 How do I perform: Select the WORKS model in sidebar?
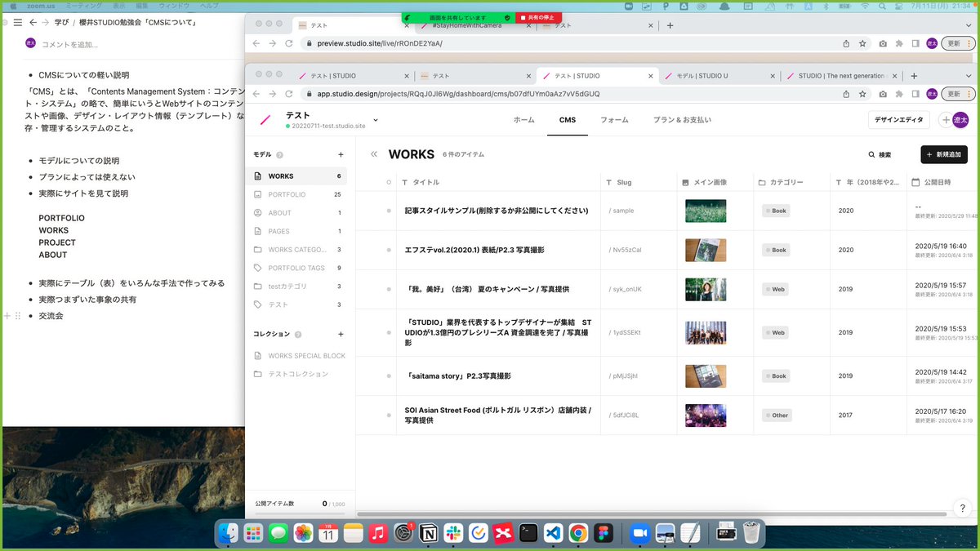point(297,176)
